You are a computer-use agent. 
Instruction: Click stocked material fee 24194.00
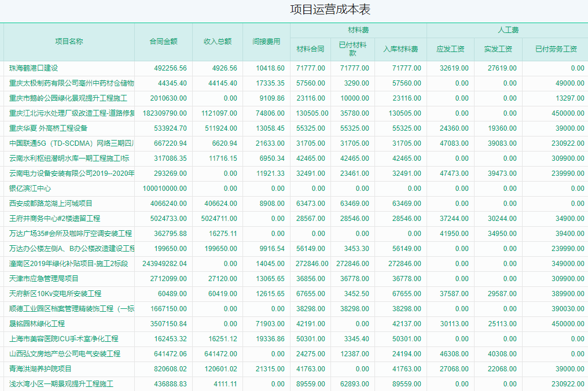(407, 353)
